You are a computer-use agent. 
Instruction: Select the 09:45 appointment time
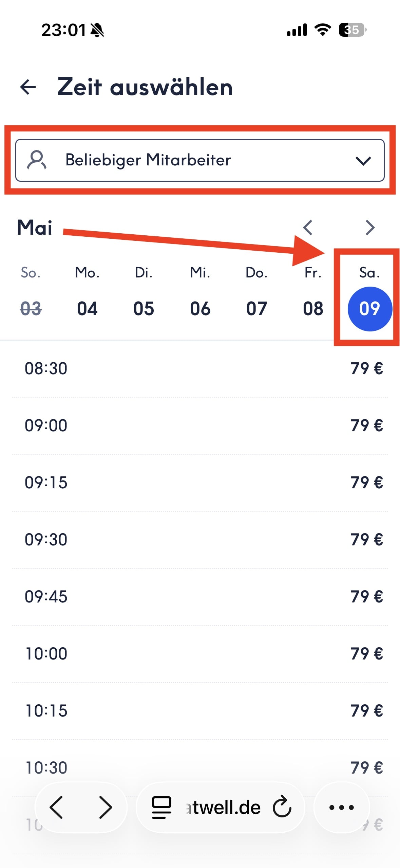pos(200,597)
